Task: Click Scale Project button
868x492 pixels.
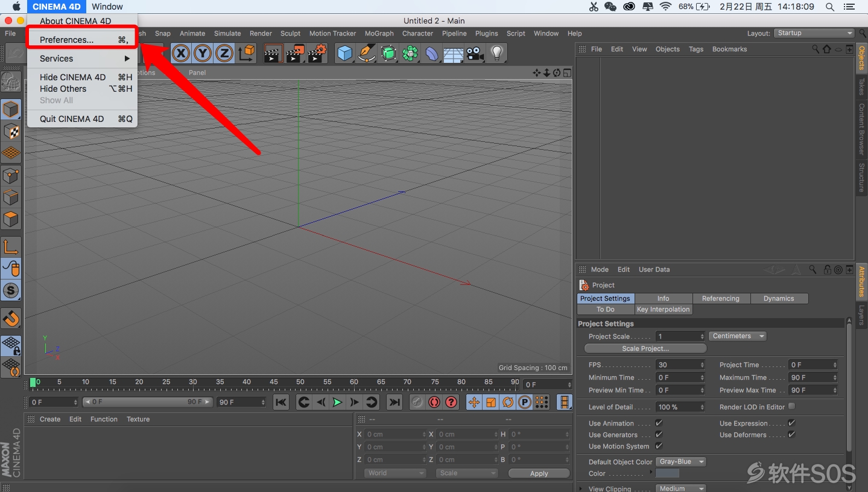Action: (645, 348)
